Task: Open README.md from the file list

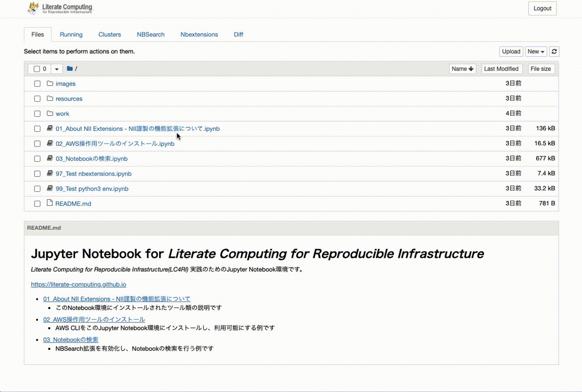Action: [73, 203]
